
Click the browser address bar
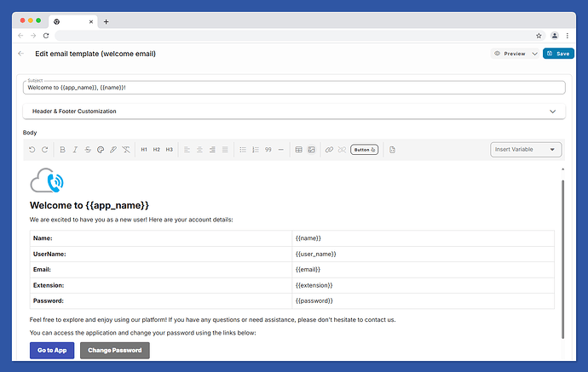point(294,36)
